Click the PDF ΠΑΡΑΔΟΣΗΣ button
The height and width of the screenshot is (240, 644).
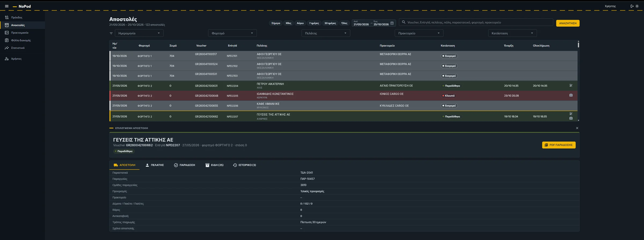click(559, 145)
